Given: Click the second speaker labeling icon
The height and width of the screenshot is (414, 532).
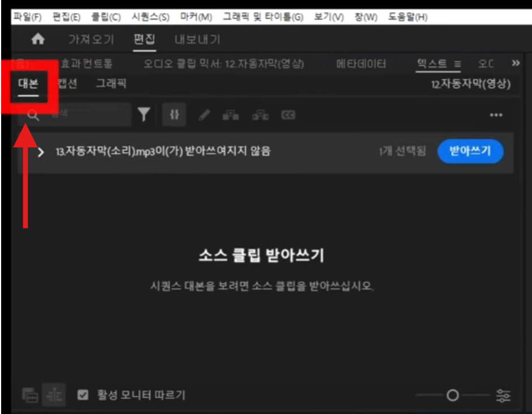Looking at the screenshot, I should (261, 115).
